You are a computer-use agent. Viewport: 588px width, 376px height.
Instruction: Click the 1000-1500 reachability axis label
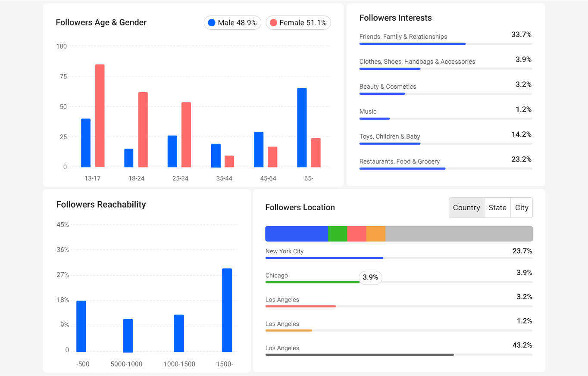point(179,364)
